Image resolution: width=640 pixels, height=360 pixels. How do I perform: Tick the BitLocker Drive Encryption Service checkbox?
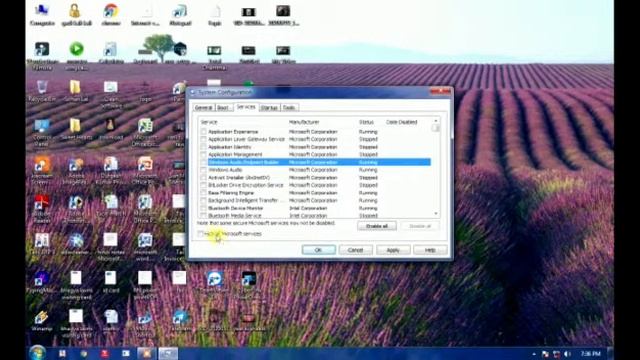click(203, 185)
